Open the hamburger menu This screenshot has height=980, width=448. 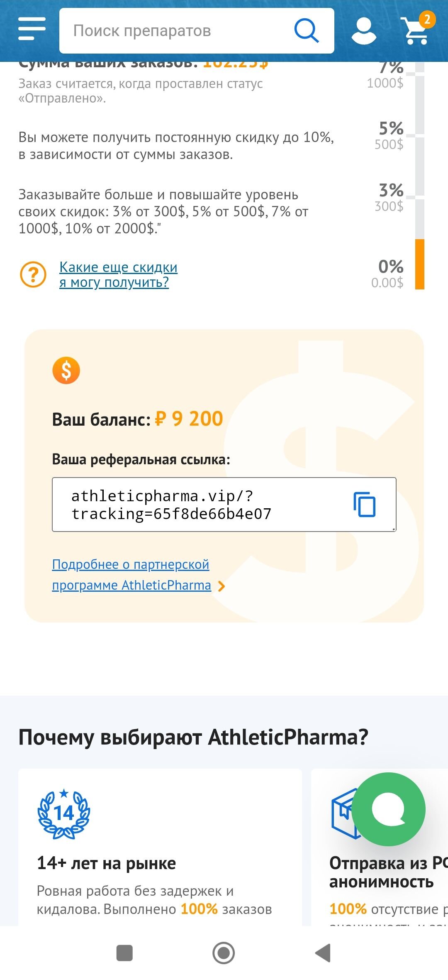[32, 29]
